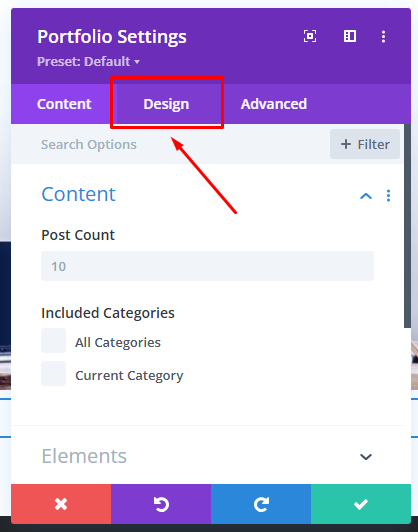418x532 pixels.
Task: Click the expand modal fullscreen icon
Action: click(x=310, y=36)
